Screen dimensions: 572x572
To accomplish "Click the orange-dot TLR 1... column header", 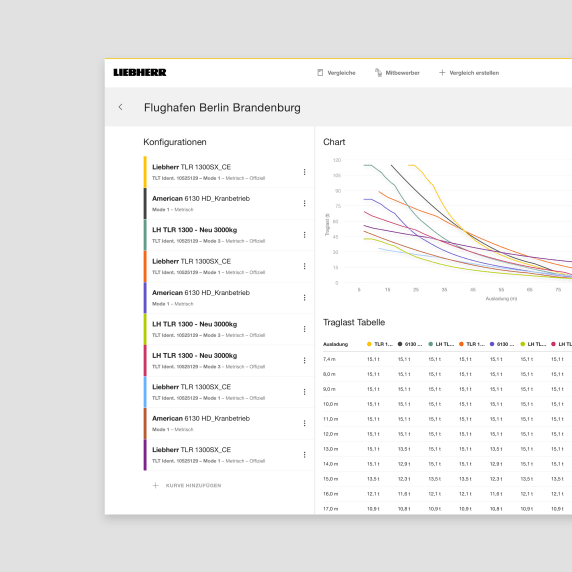I will [x=472, y=344].
